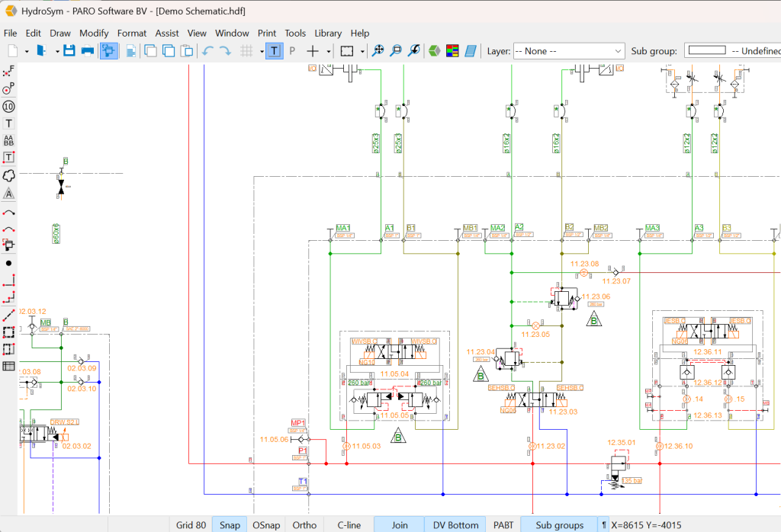This screenshot has width=781, height=532.
Task: Click the Open file door icon
Action: (42, 51)
